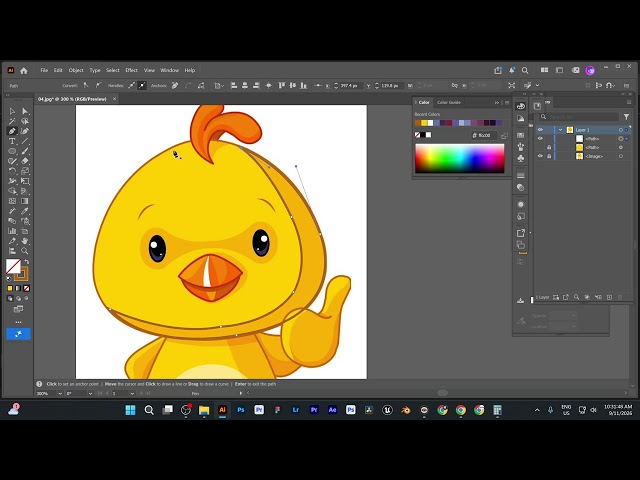Switch to the Color Guide tab

click(x=449, y=102)
